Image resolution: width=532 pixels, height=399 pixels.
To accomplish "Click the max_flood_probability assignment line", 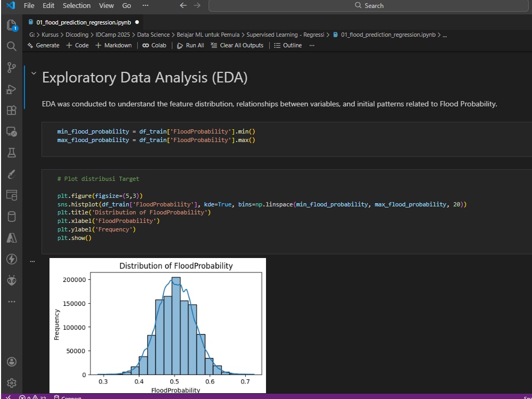I will [156, 140].
